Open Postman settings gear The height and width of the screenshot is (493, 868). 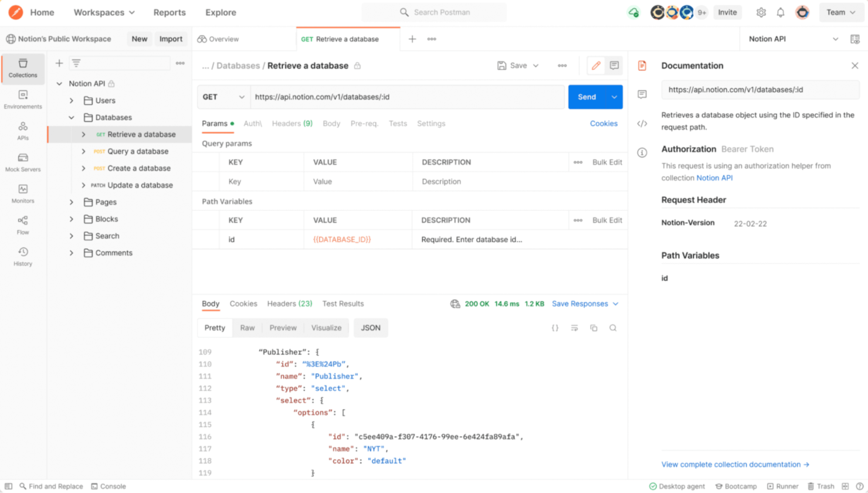tap(761, 12)
